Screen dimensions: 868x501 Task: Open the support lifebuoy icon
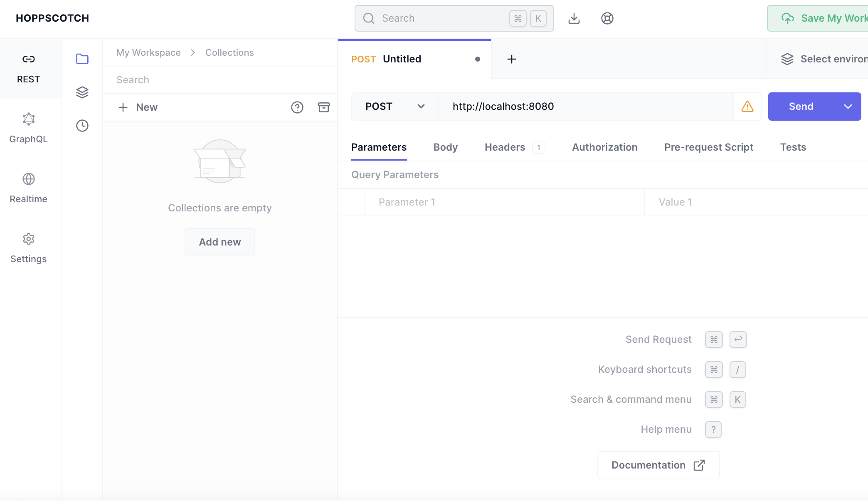tap(607, 18)
